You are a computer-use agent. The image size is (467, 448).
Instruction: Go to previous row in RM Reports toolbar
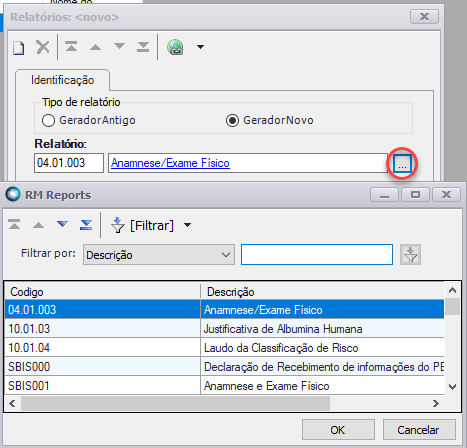coord(38,225)
